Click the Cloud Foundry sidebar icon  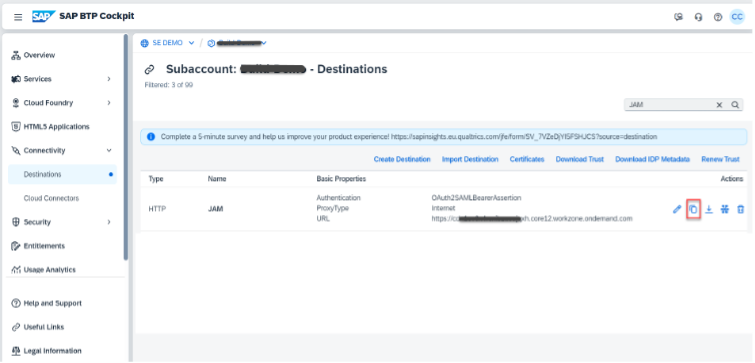[x=15, y=103]
